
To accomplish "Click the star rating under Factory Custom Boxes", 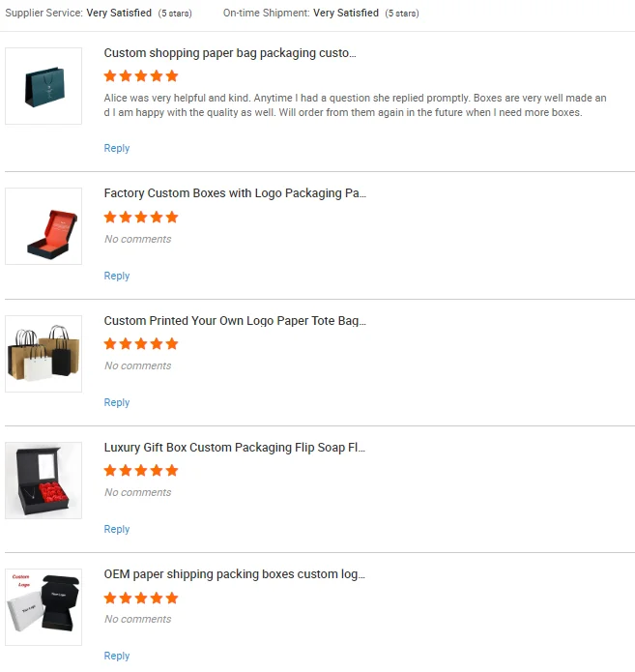I will tap(141, 218).
